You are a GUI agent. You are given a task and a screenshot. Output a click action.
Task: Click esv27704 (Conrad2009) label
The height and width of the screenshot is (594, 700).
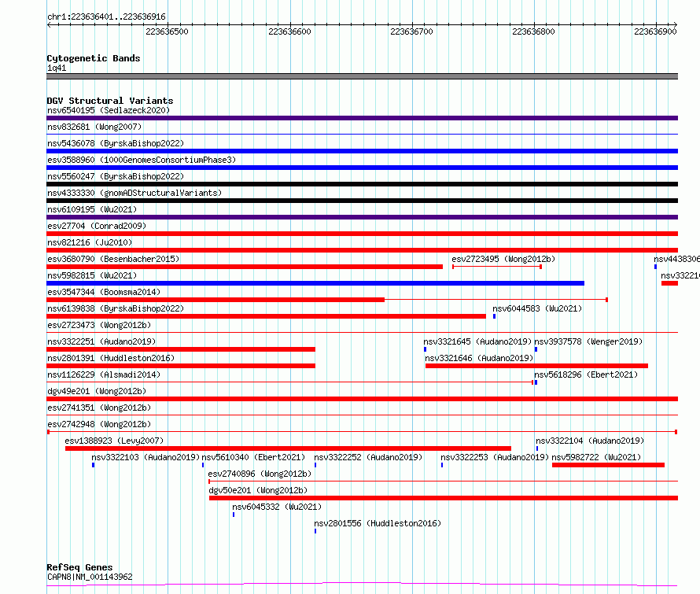[x=97, y=226]
